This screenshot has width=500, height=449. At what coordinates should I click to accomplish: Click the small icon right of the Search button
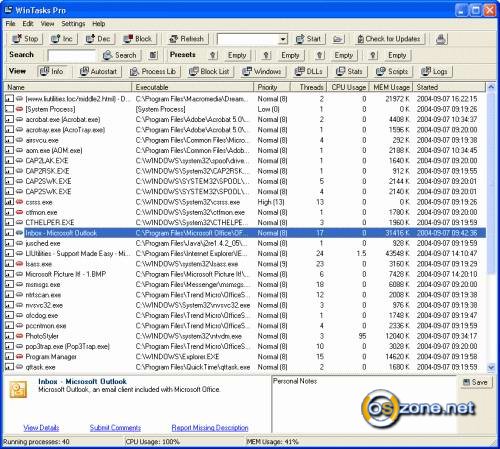(x=153, y=55)
